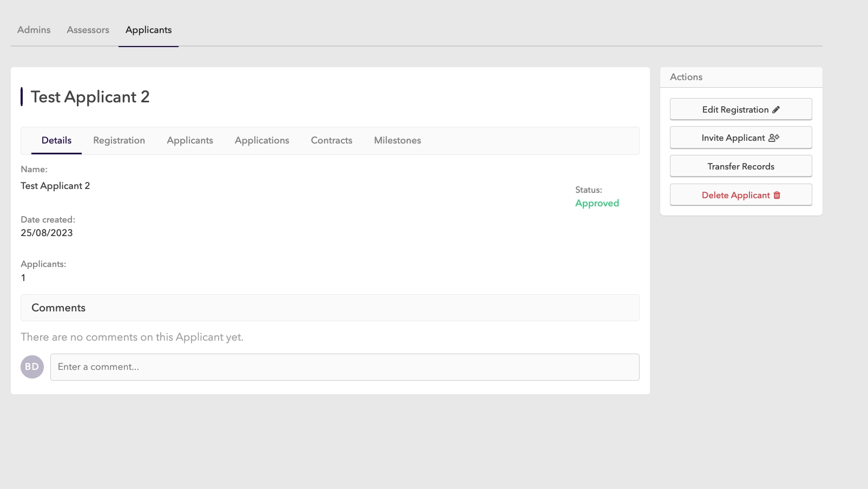Select the Applicants tab in top navigation
Screen dimensions: 868x489
tap(148, 30)
